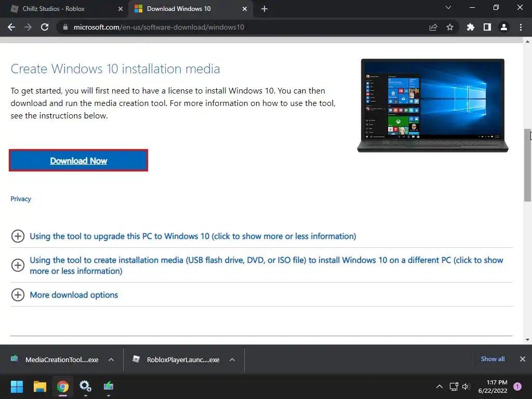The height and width of the screenshot is (399, 532).
Task: Click the More download options link
Action: [x=74, y=295]
